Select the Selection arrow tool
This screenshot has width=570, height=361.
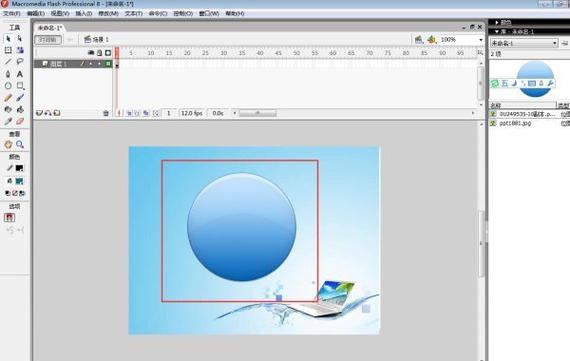coord(8,39)
